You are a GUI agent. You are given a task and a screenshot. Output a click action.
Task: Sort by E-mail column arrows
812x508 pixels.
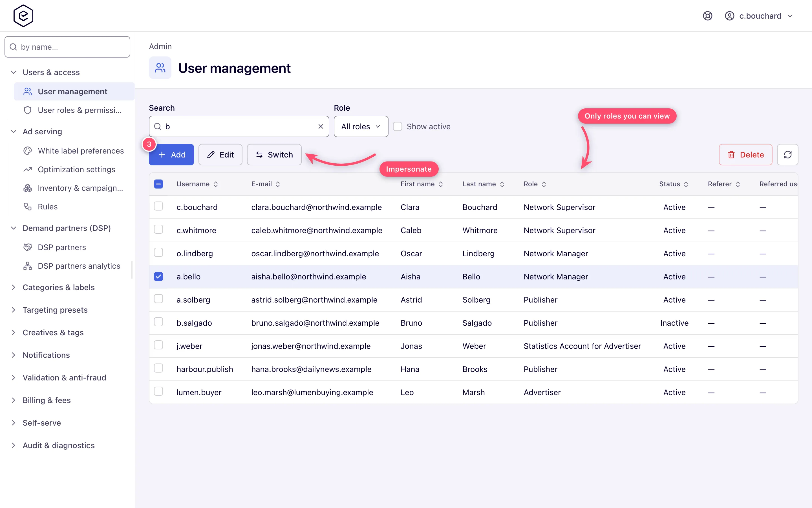pos(278,184)
